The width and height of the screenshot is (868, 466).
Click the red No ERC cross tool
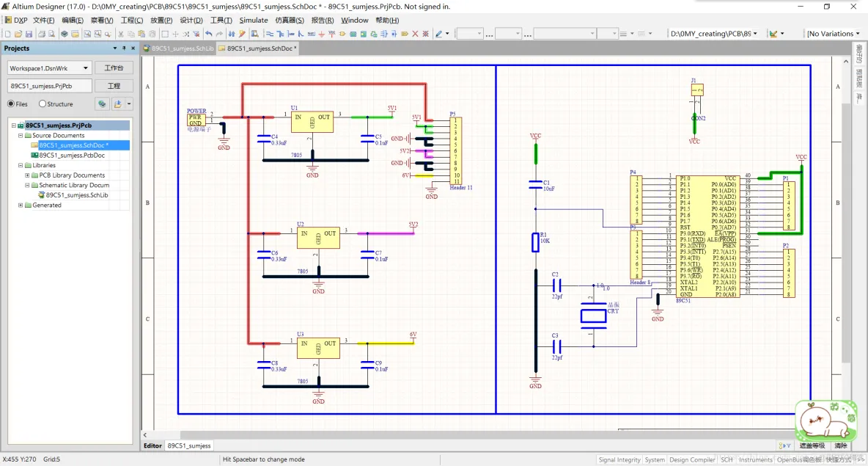(415, 34)
